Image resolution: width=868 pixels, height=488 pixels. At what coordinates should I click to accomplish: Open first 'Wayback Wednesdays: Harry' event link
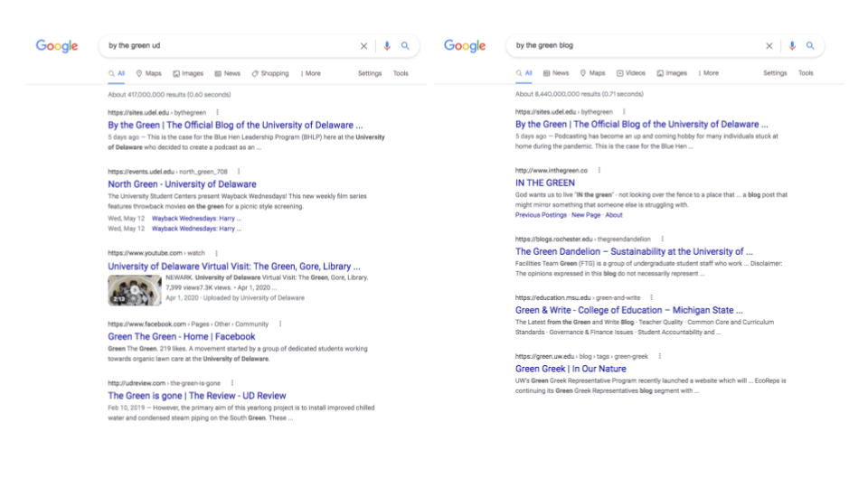click(196, 219)
